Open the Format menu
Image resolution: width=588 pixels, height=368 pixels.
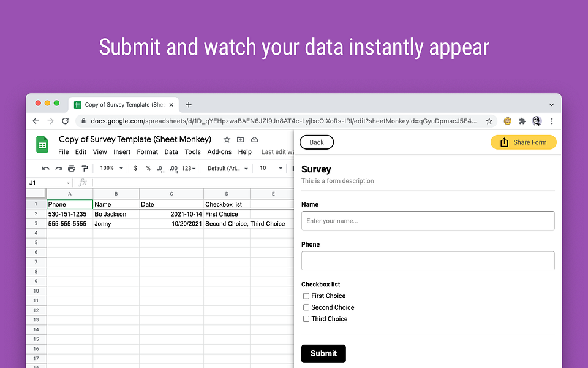pyautogui.click(x=148, y=151)
